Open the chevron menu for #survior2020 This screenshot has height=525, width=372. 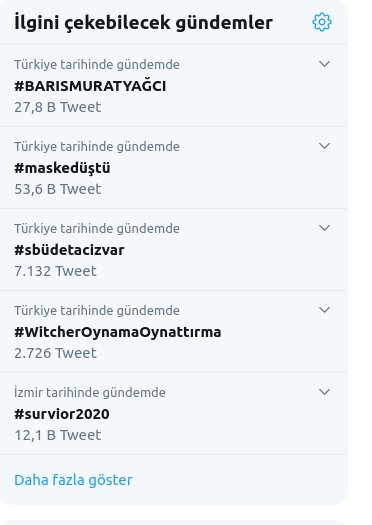click(324, 392)
